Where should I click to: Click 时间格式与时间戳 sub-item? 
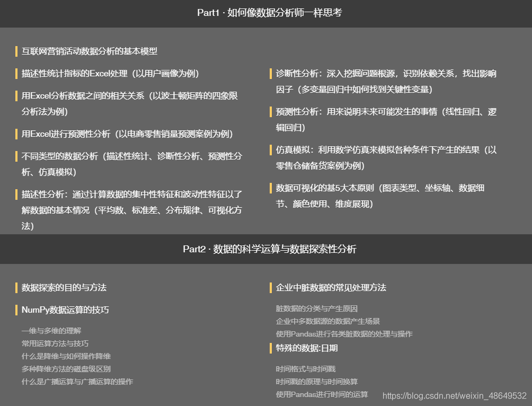point(305,369)
